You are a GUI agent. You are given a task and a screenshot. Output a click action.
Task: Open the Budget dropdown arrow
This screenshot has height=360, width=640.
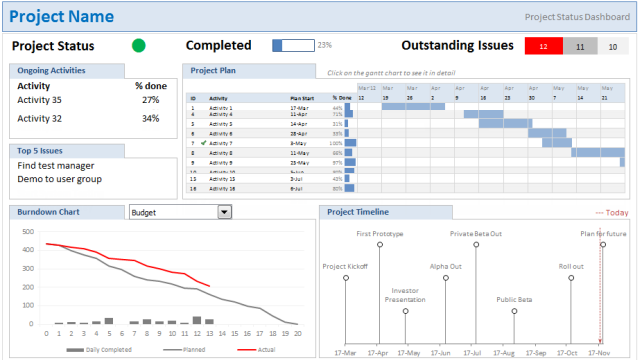[x=224, y=212]
